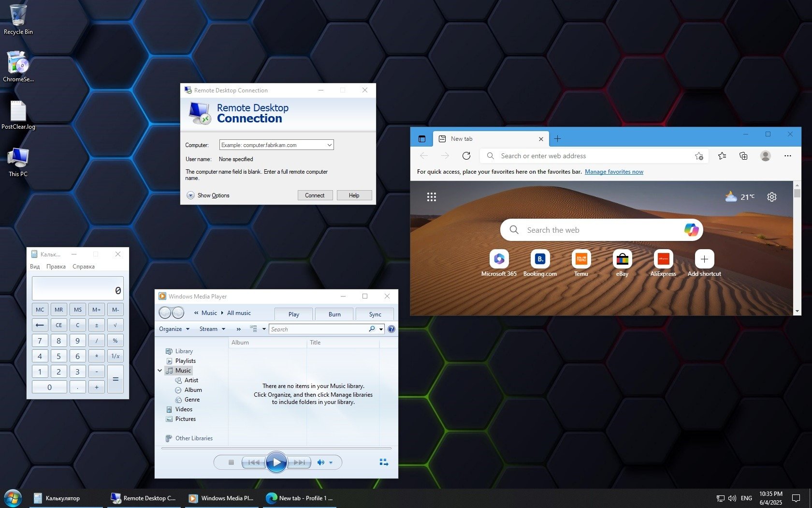Click the Media Player seek bar
The image size is (812, 508).
click(x=276, y=448)
